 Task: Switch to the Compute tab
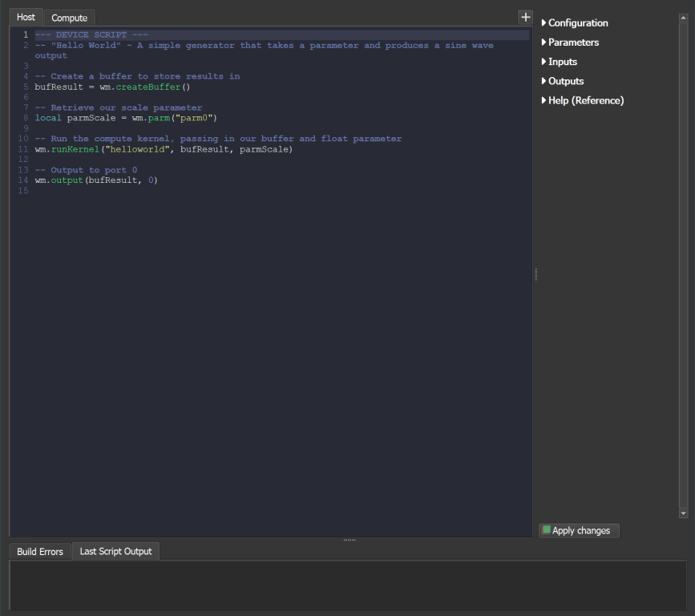tap(69, 18)
